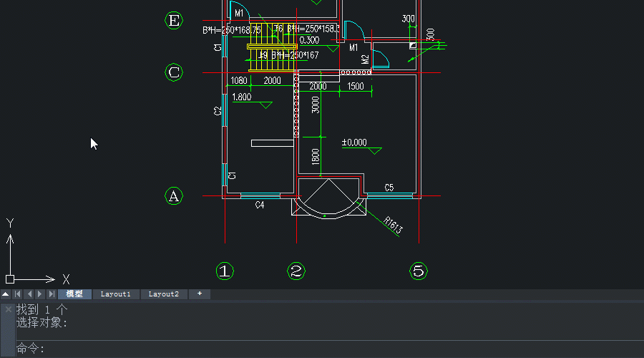The width and height of the screenshot is (644, 358).
Task: Select grid axis bubble E
Action: point(174,20)
